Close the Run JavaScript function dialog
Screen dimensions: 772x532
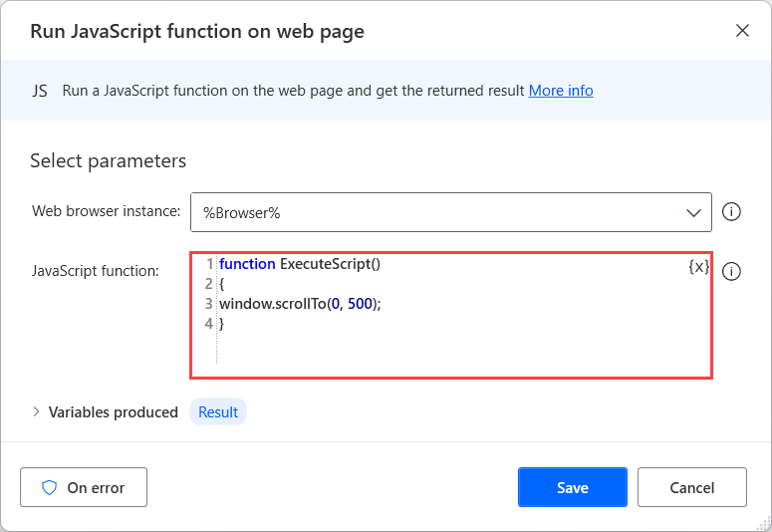(x=742, y=31)
